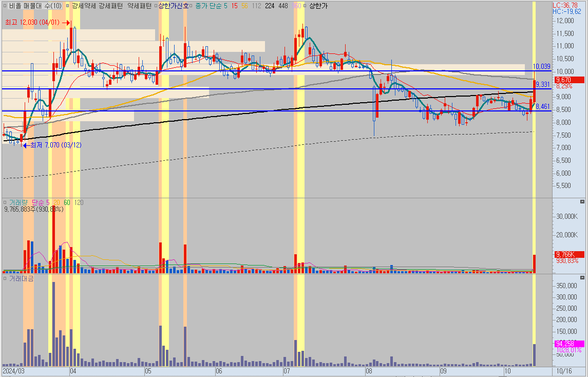Viewport: 588px width, 377px height.
Task: Click the 9,331 horizontal line label
Action: coord(542,84)
